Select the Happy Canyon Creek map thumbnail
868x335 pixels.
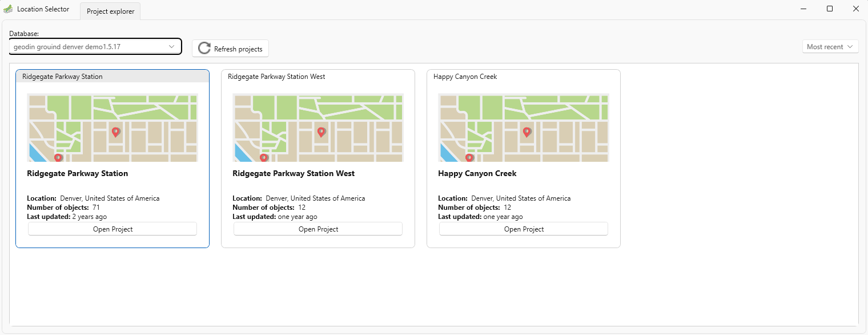(524, 127)
